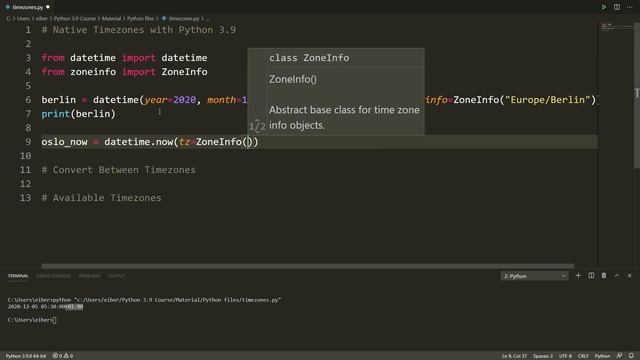The width and height of the screenshot is (640, 360).
Task: Select Python language mode in status bar
Action: click(x=602, y=356)
